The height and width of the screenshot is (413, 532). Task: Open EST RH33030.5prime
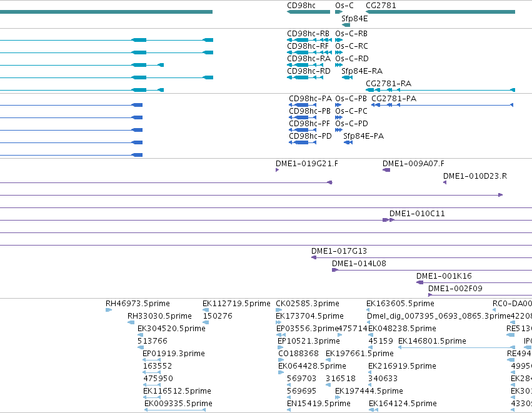coord(159,316)
